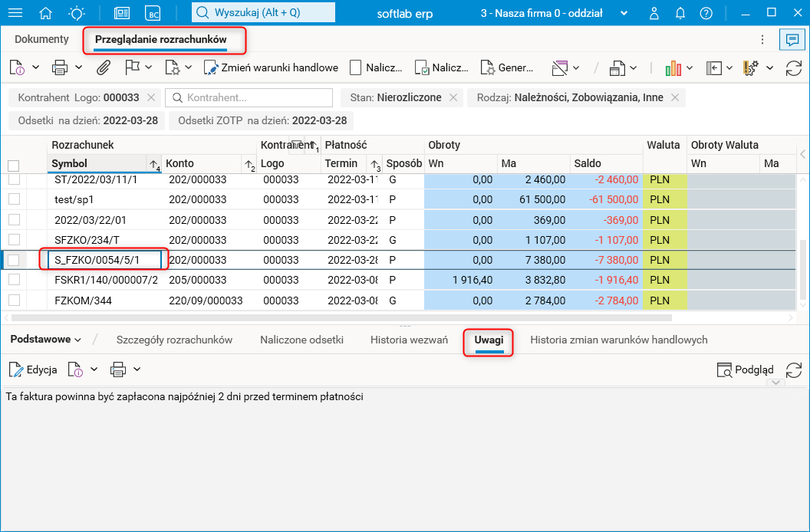The height and width of the screenshot is (532, 810).
Task: Open the notifications bell
Action: pos(680,13)
